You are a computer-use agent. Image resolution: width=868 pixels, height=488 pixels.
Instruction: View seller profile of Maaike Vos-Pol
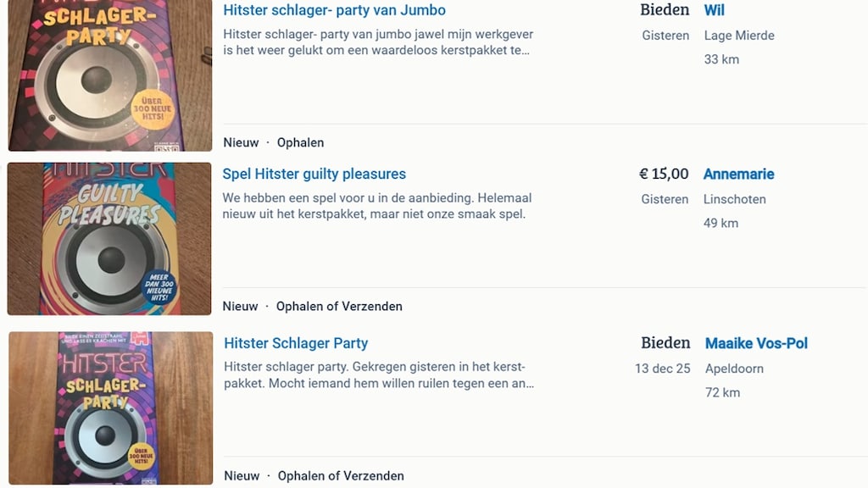point(756,343)
